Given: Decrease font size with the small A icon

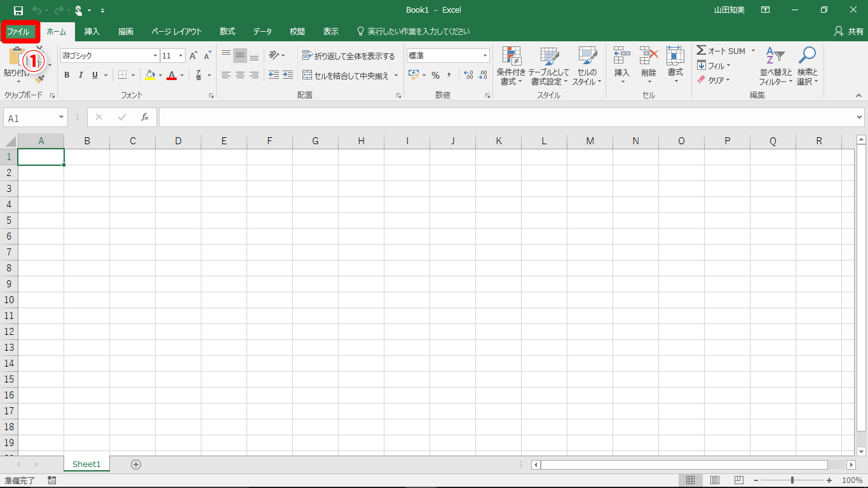Looking at the screenshot, I should (x=207, y=56).
